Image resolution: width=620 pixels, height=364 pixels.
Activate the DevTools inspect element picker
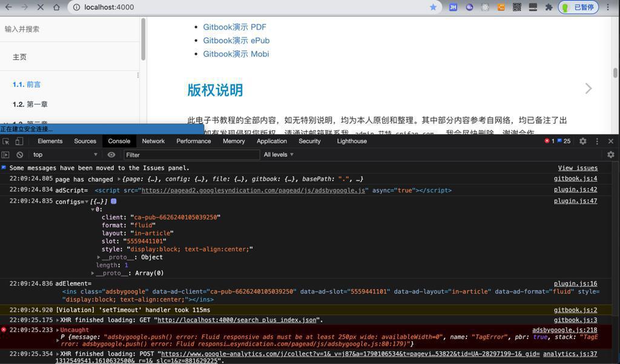6,141
